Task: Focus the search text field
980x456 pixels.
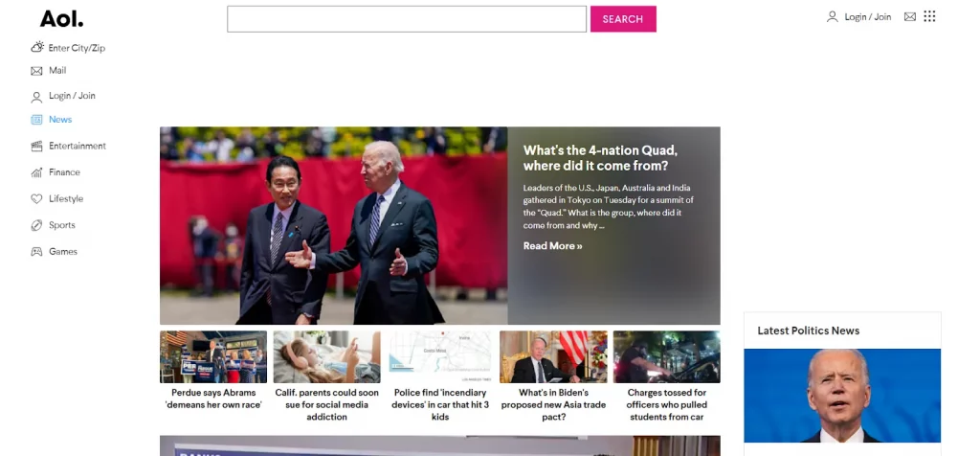Action: (407, 19)
